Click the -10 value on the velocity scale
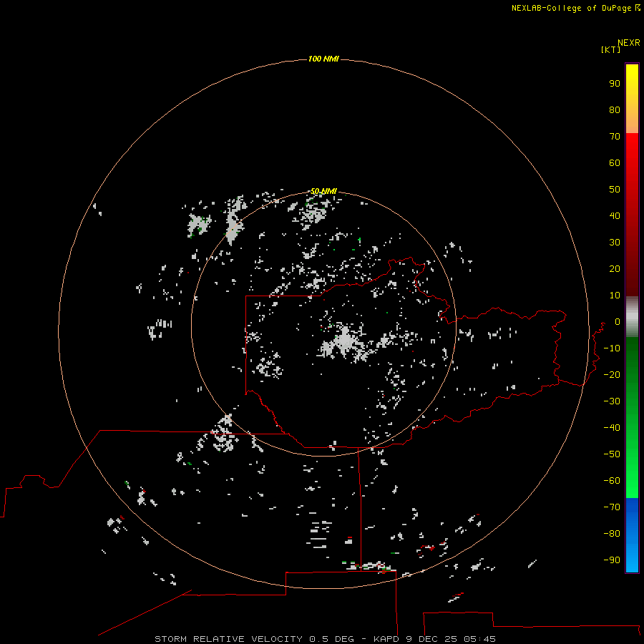 tap(612, 348)
